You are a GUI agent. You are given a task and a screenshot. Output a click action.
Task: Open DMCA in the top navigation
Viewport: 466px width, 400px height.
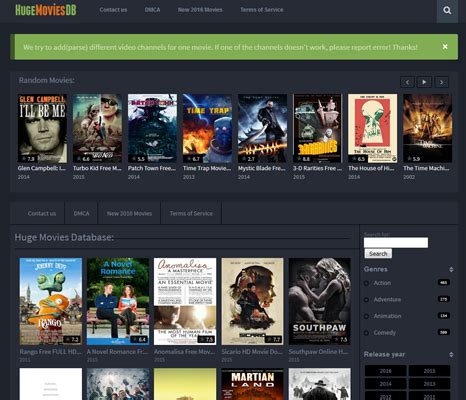(152, 10)
